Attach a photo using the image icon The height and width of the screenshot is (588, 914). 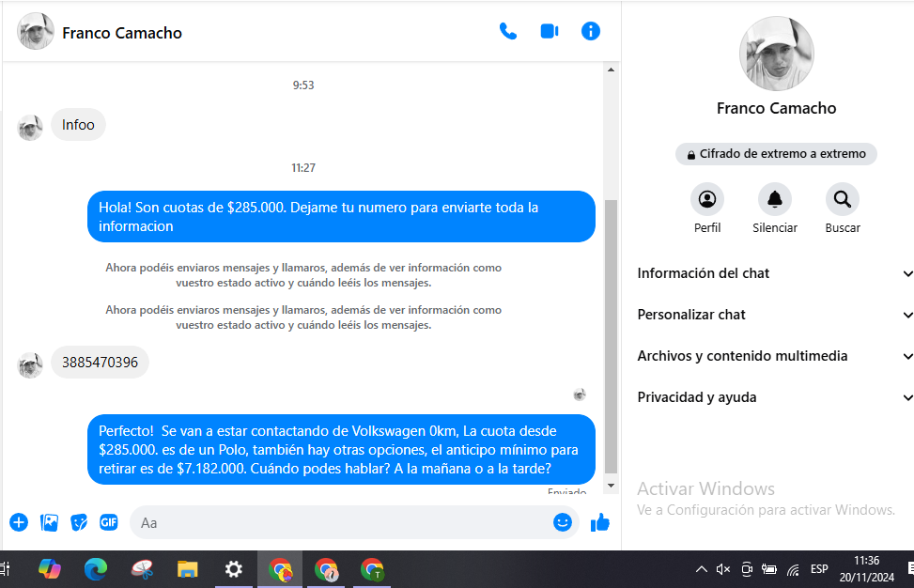49,522
